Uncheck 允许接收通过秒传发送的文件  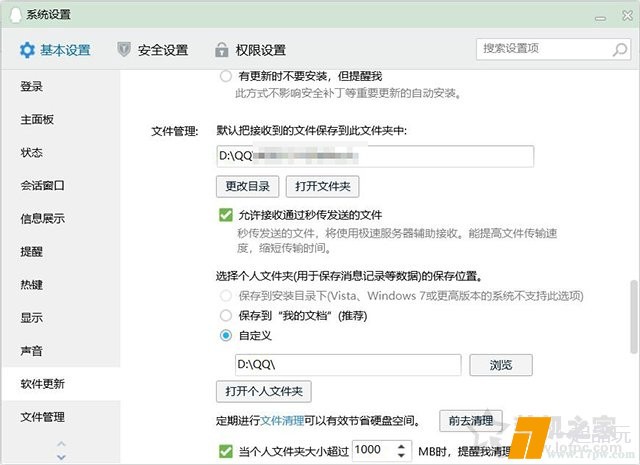[x=226, y=215]
